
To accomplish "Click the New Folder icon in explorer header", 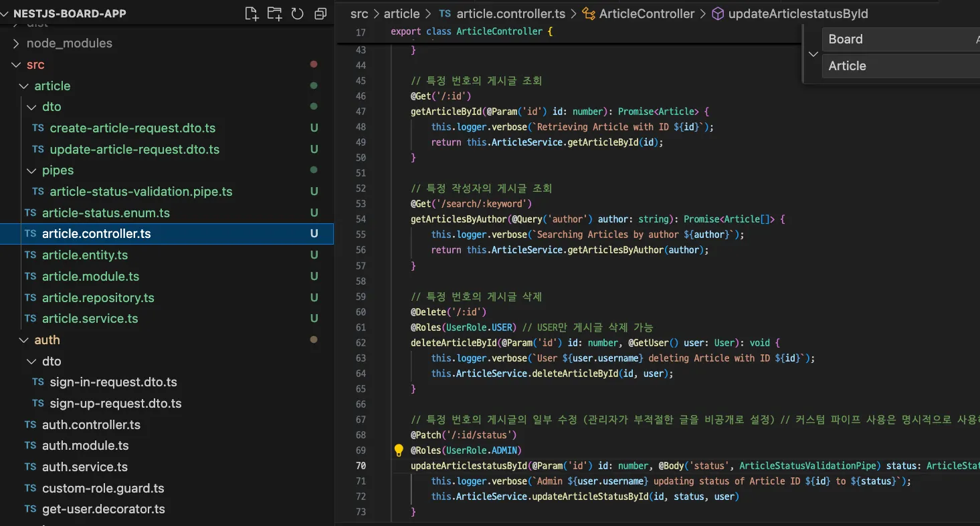I will click(x=274, y=14).
